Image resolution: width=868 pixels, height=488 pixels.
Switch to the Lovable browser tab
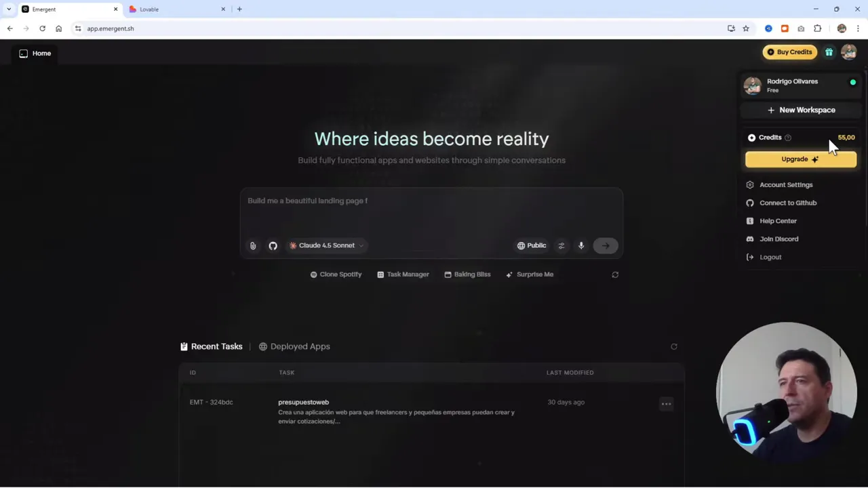pyautogui.click(x=170, y=9)
